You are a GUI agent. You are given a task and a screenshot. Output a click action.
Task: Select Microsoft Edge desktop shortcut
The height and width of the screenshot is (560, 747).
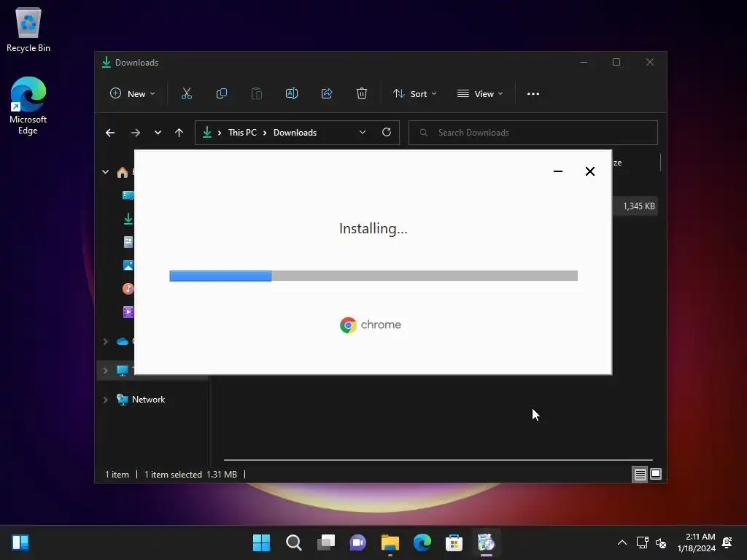28,106
